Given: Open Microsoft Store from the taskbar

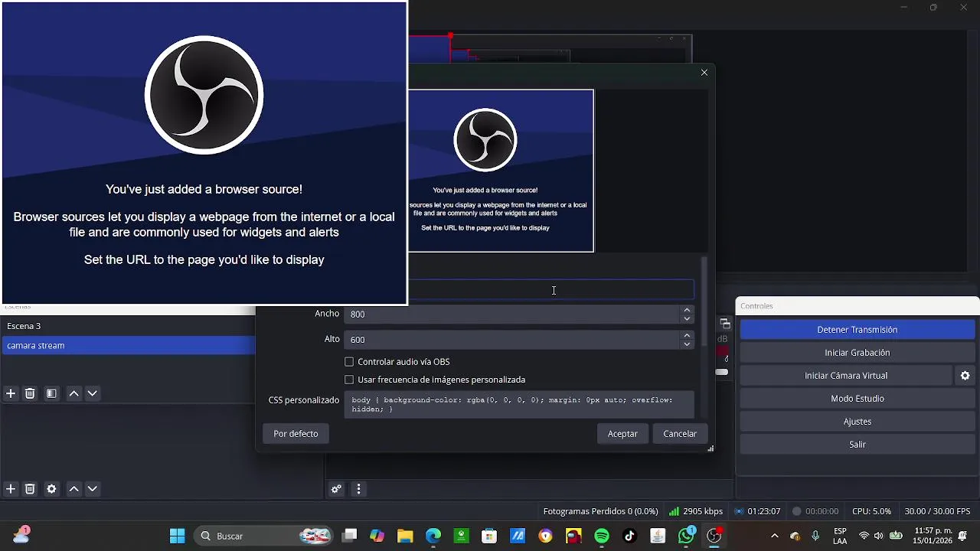Looking at the screenshot, I should pyautogui.click(x=489, y=536).
